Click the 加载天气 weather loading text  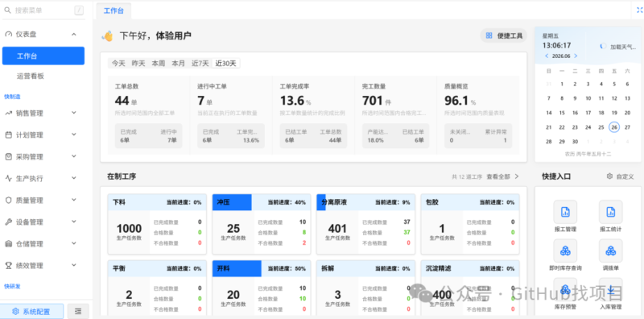coord(623,47)
